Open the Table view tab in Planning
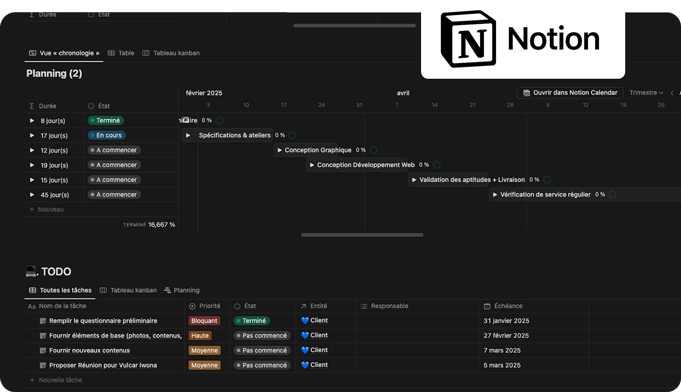This screenshot has width=681, height=392. [121, 53]
